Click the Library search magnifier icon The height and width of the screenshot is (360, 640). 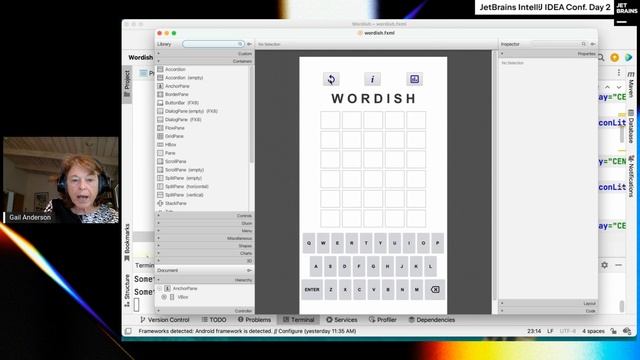click(240, 44)
